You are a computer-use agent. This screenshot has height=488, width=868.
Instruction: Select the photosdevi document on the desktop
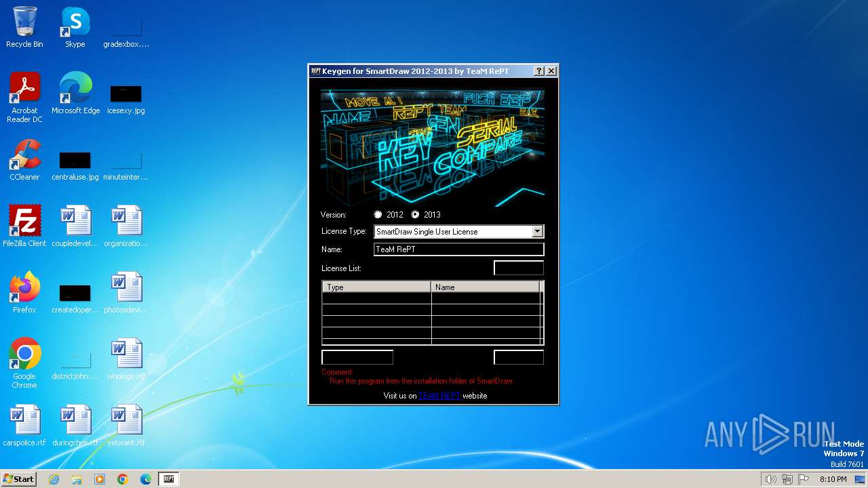[x=126, y=293]
